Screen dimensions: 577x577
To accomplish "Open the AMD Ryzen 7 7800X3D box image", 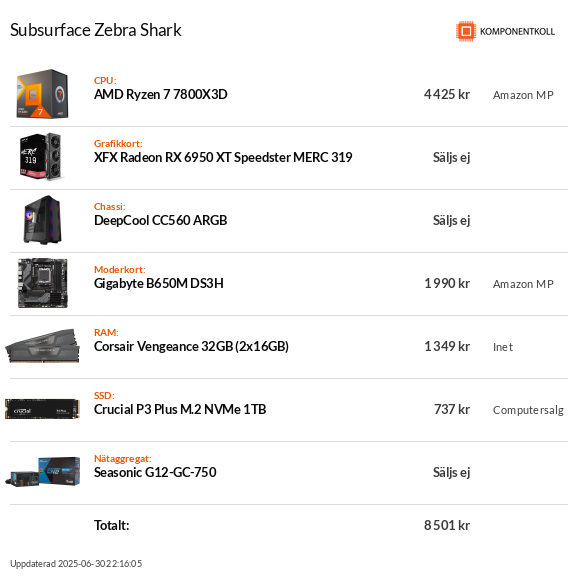I will tap(42, 94).
